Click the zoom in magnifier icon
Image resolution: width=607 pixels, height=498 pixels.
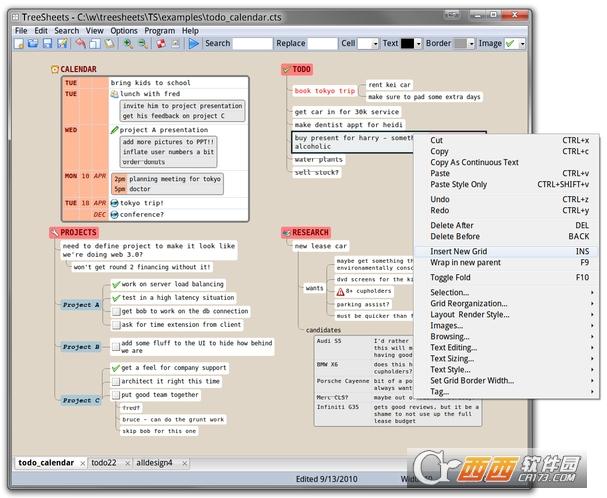click(x=128, y=44)
